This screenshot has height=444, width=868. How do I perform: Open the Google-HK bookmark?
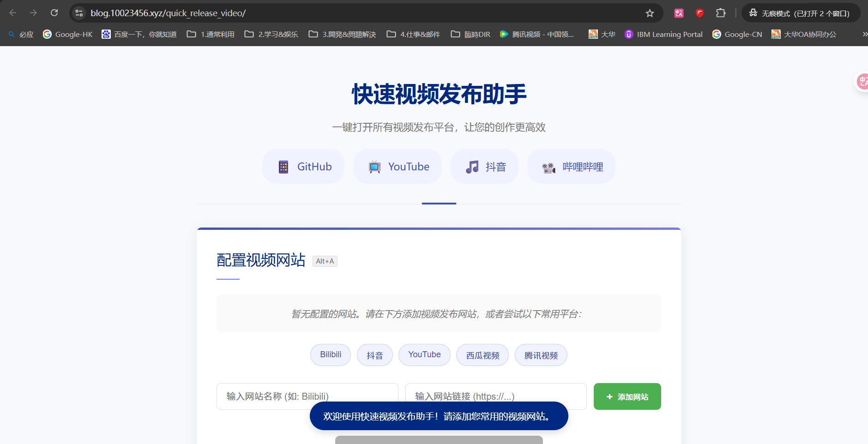pyautogui.click(x=67, y=34)
